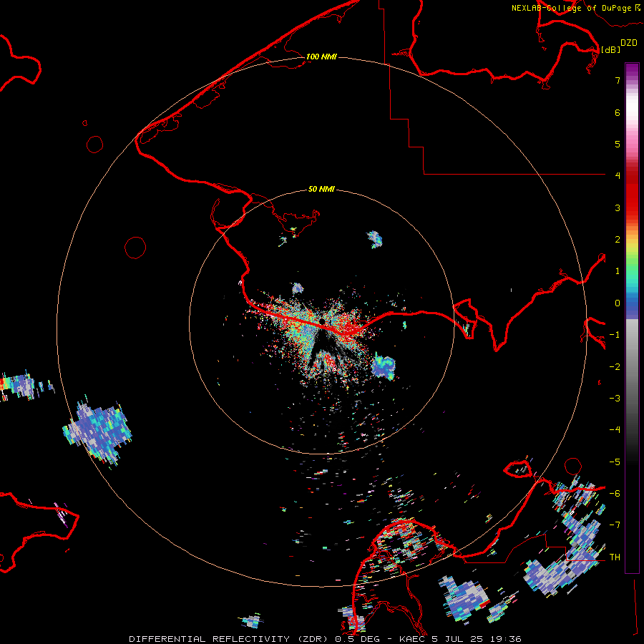Screen dimensions: 644x644
Task: Click the -5 value on color scale
Action: [x=615, y=462]
